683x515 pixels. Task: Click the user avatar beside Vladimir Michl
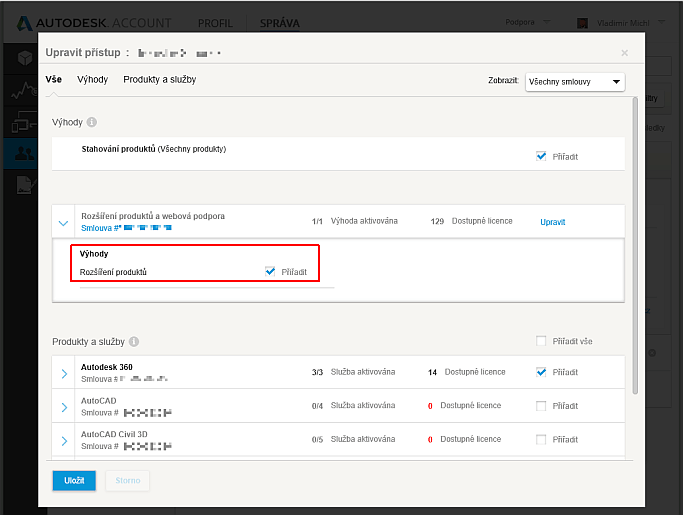(x=582, y=23)
